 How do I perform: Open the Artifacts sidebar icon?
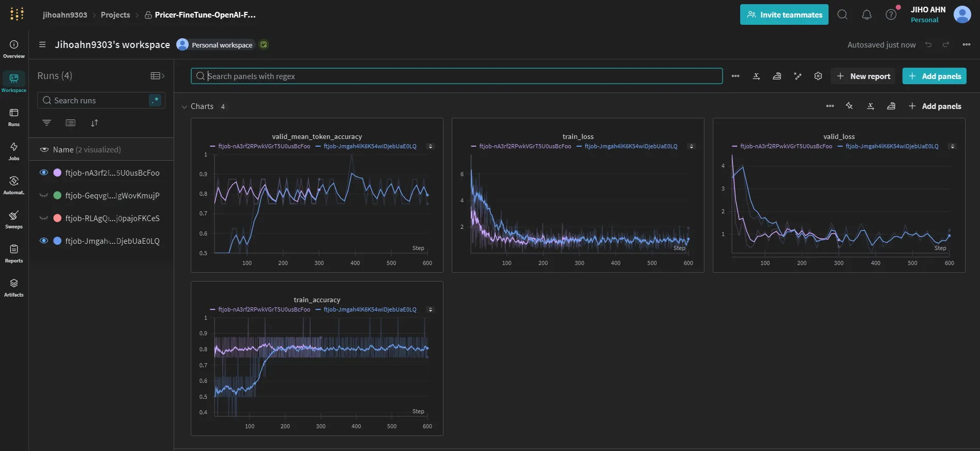point(14,287)
